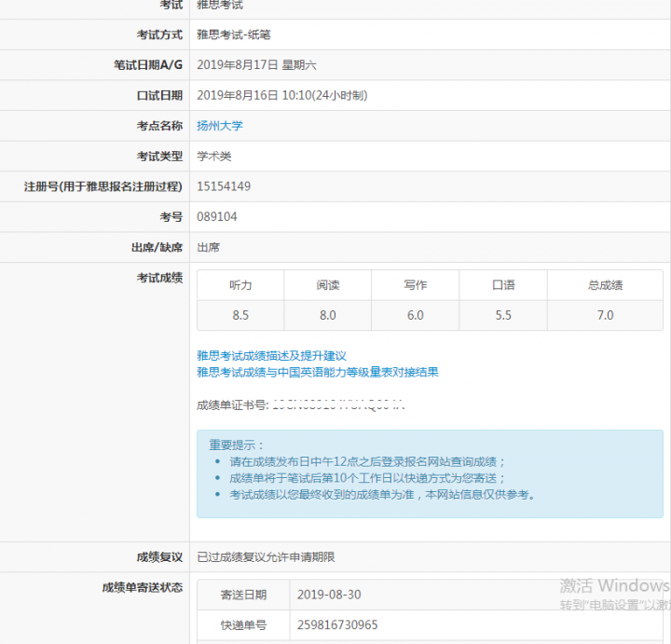Viewport: 671px width, 644px height.
Task: Click the courier tracking number 259816730965
Action: [337, 624]
